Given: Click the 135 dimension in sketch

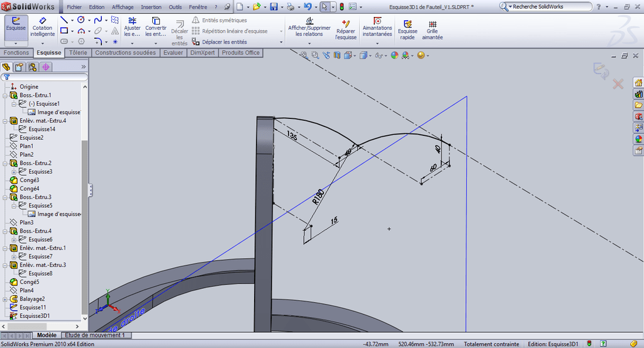Looking at the screenshot, I should [292, 135].
